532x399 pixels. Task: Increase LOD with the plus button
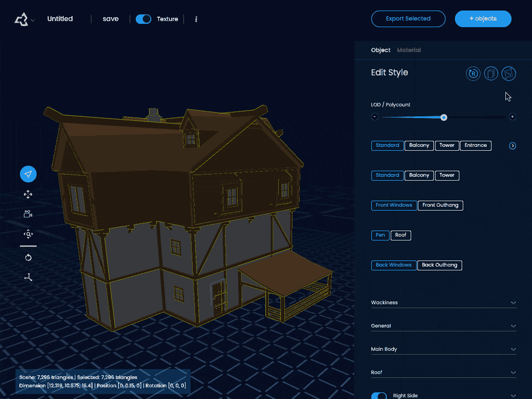pos(512,117)
